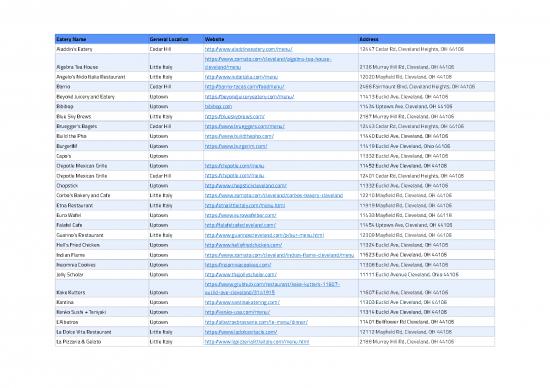Open the L'Albatros dinner menu link

(256, 322)
